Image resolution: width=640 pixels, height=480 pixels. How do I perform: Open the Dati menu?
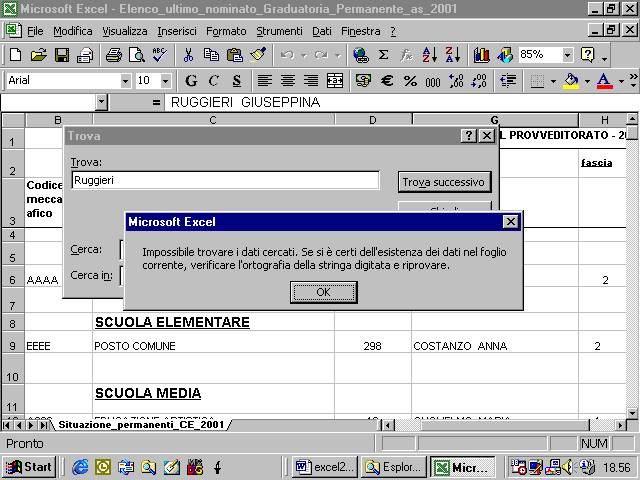click(x=322, y=31)
